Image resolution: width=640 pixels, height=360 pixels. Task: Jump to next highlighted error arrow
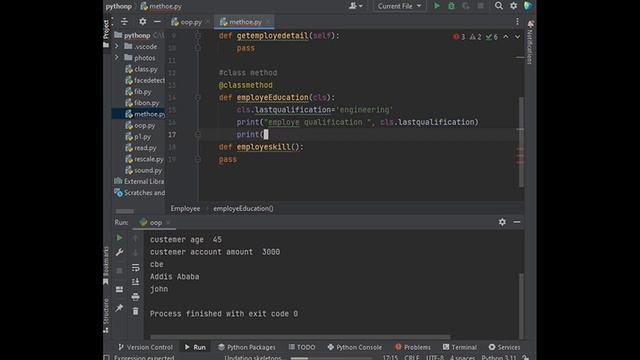click(517, 37)
